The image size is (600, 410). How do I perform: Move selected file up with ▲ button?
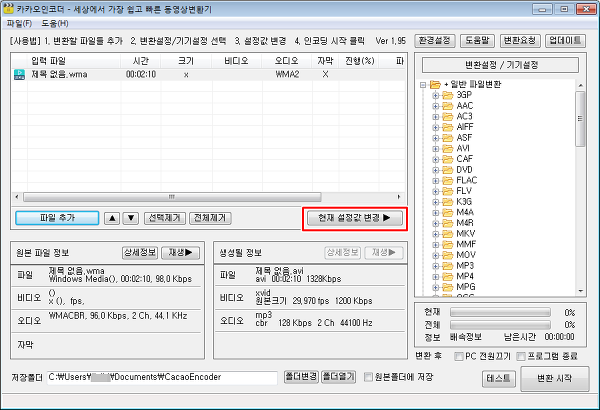(x=112, y=218)
